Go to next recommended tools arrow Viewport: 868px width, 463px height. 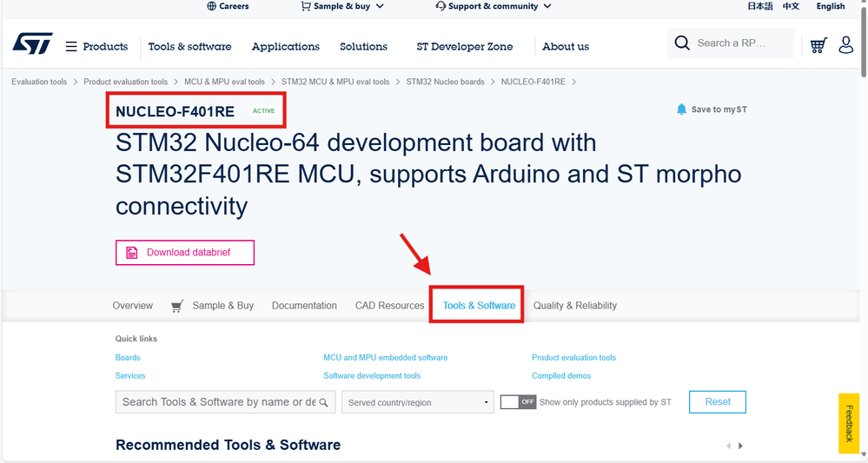point(740,446)
